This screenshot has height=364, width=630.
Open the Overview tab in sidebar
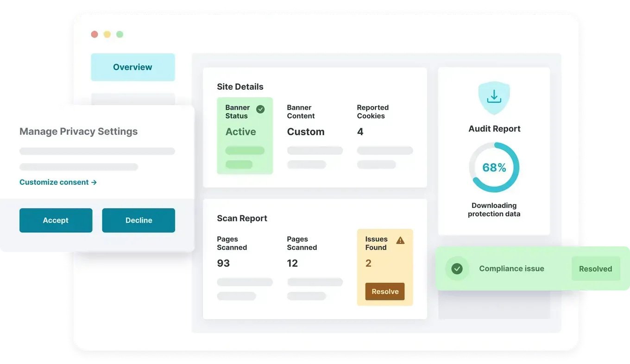click(133, 67)
